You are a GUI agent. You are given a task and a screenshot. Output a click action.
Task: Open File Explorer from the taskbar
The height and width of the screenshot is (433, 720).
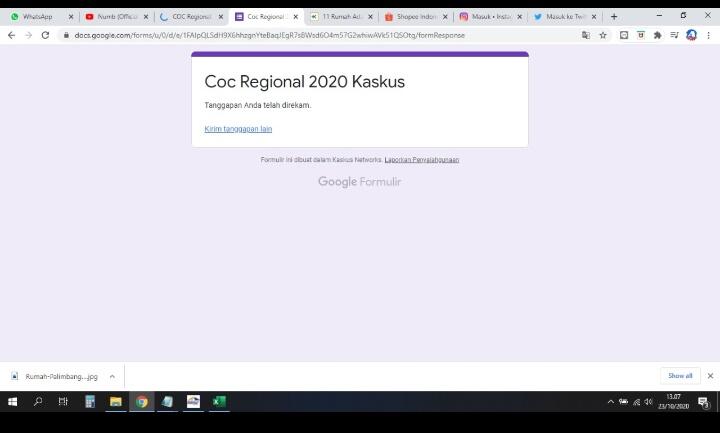tap(116, 402)
